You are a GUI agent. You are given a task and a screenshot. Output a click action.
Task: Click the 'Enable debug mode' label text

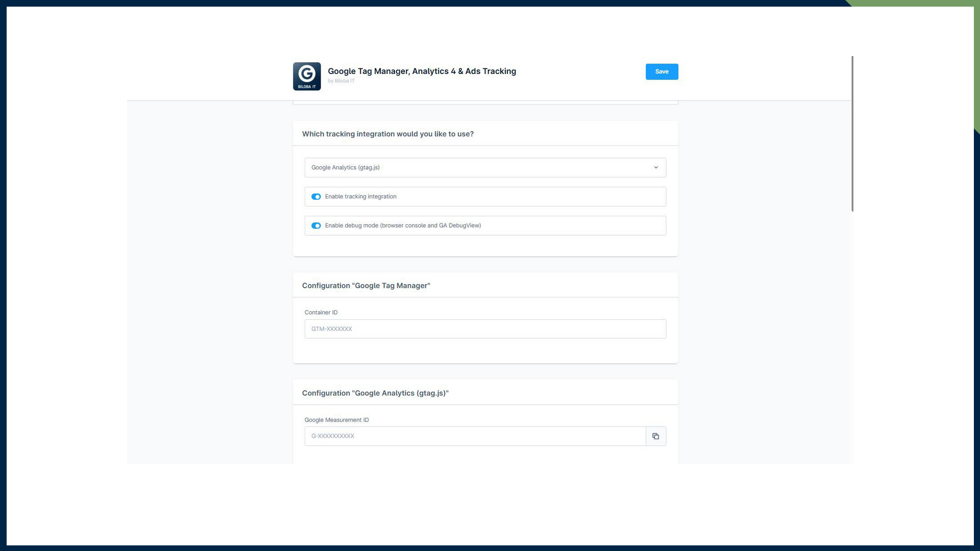pyautogui.click(x=403, y=226)
